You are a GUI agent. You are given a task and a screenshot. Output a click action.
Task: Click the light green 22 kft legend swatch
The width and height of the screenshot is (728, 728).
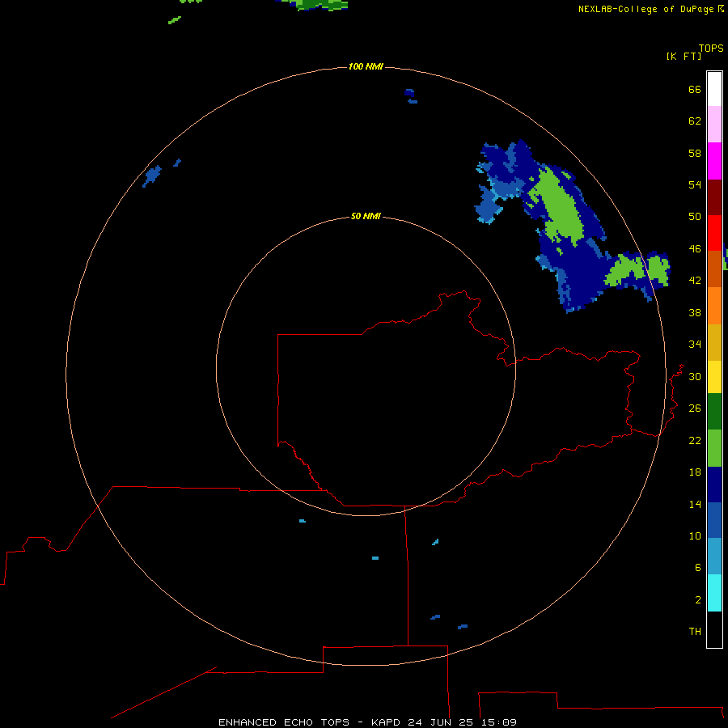(714, 448)
